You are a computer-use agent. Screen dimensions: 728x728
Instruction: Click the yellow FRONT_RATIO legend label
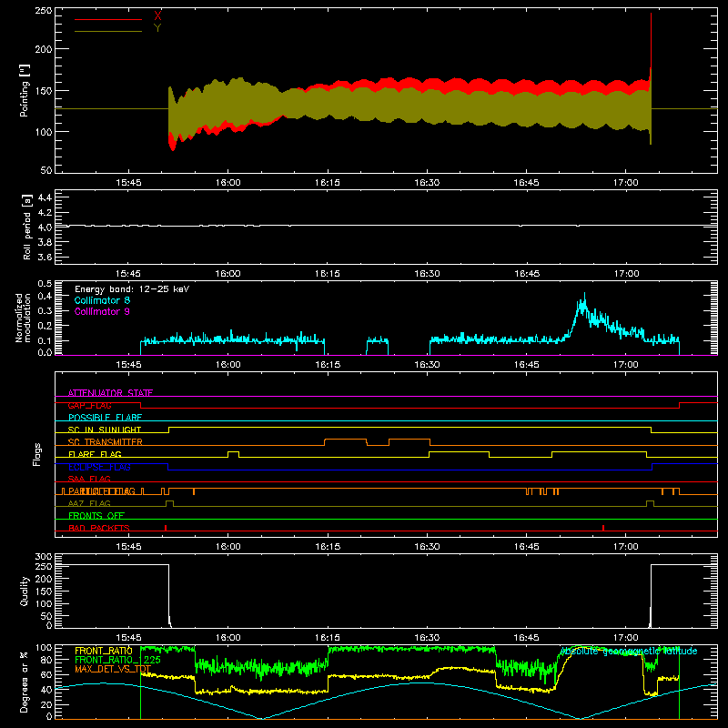point(104,651)
